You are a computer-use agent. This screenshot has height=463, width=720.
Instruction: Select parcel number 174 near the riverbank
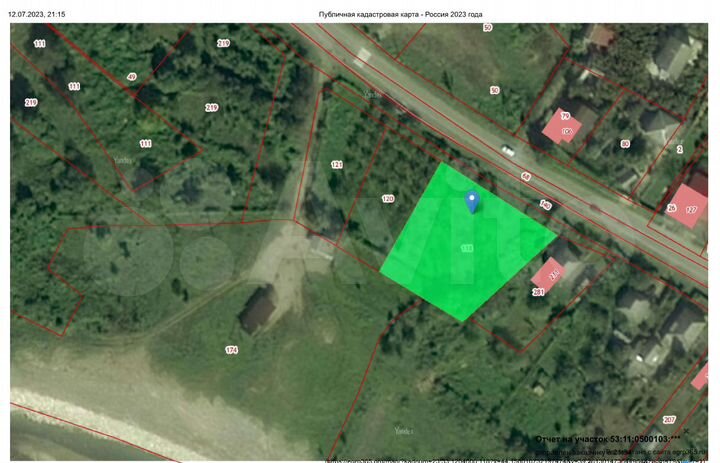pyautogui.click(x=231, y=350)
